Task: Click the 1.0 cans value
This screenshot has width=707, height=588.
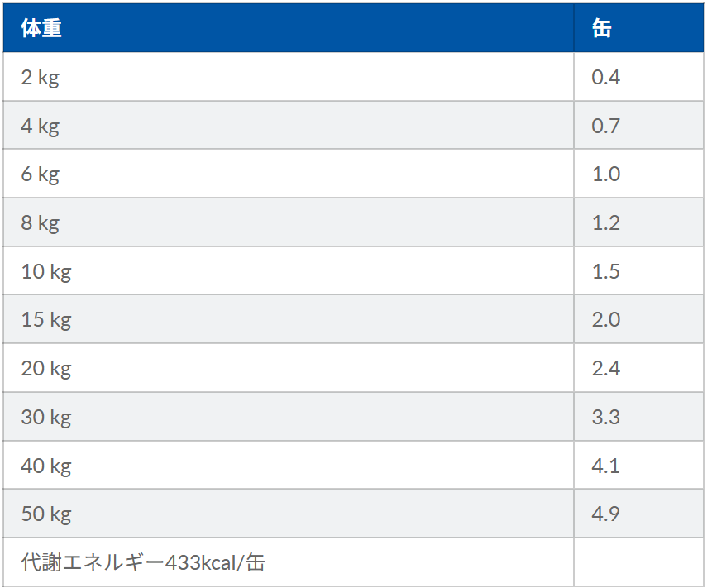Action: point(606,174)
